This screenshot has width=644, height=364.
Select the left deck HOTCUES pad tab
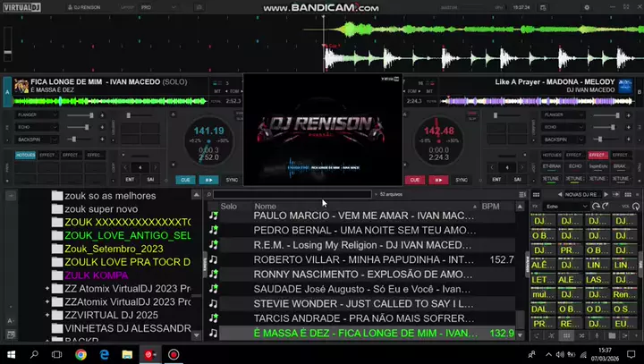(x=25, y=155)
